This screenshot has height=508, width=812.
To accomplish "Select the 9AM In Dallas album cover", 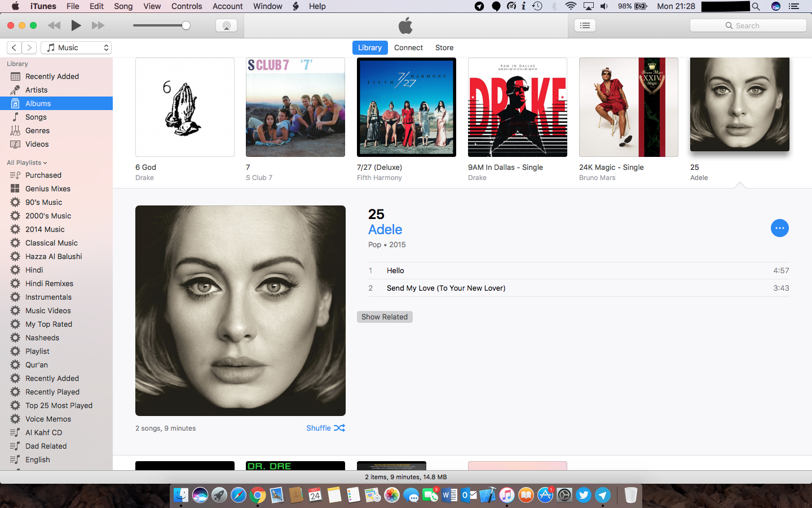I will click(518, 107).
